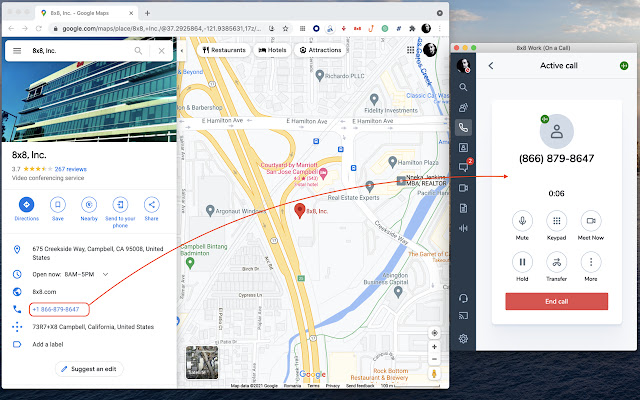The image size is (640, 400).
Task: Expand the opening hours dropdown
Action: 106,273
